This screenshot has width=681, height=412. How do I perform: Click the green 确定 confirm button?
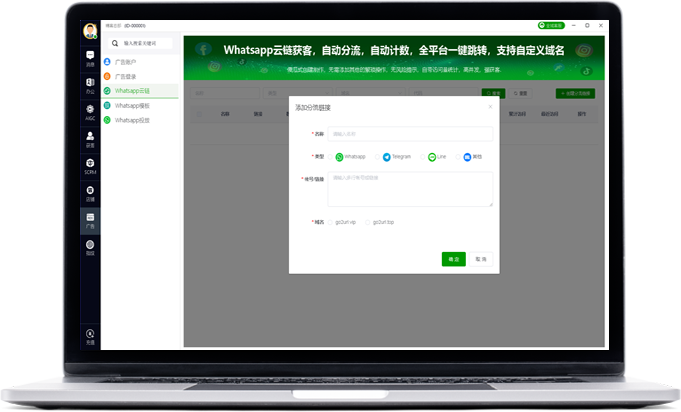(x=454, y=259)
